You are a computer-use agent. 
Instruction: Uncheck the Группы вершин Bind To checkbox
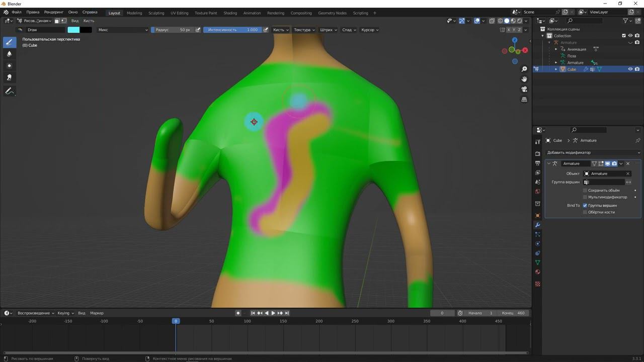585,205
